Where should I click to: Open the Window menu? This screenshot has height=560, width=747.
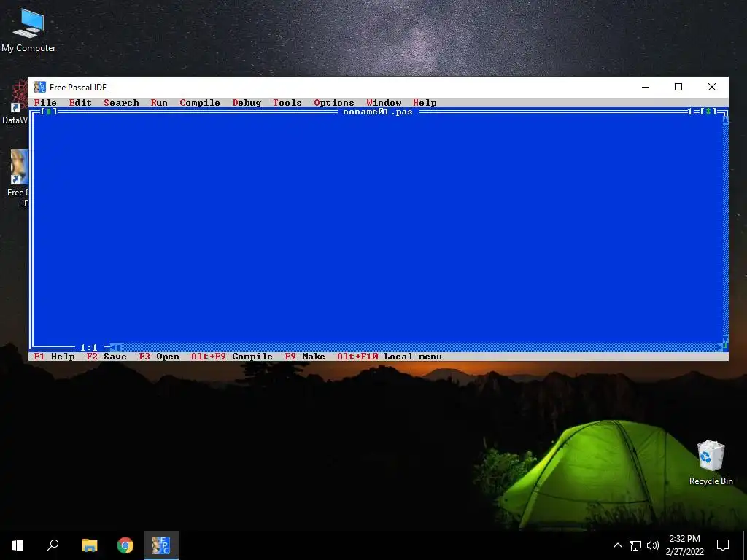[x=384, y=102]
